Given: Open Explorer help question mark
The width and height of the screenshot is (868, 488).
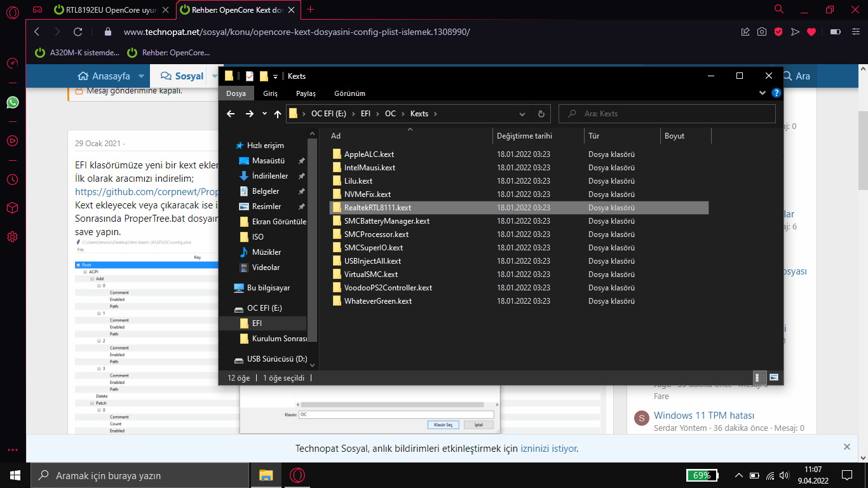Looking at the screenshot, I should pos(776,93).
